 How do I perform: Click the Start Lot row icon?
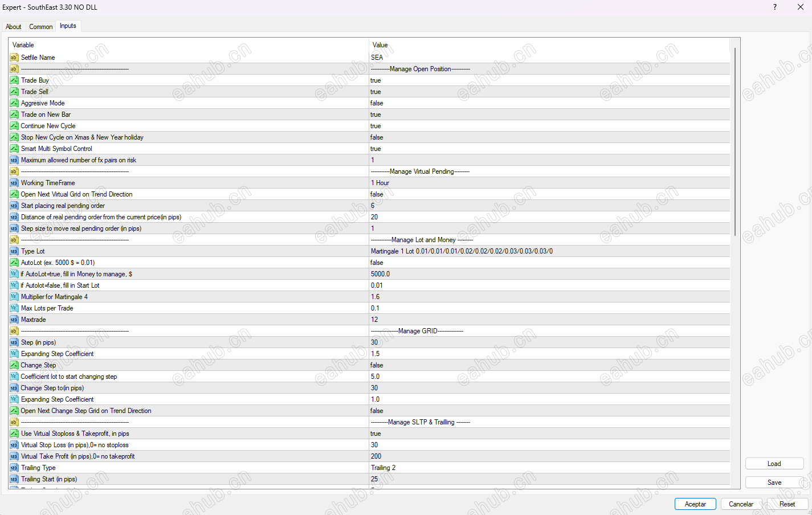(x=14, y=285)
